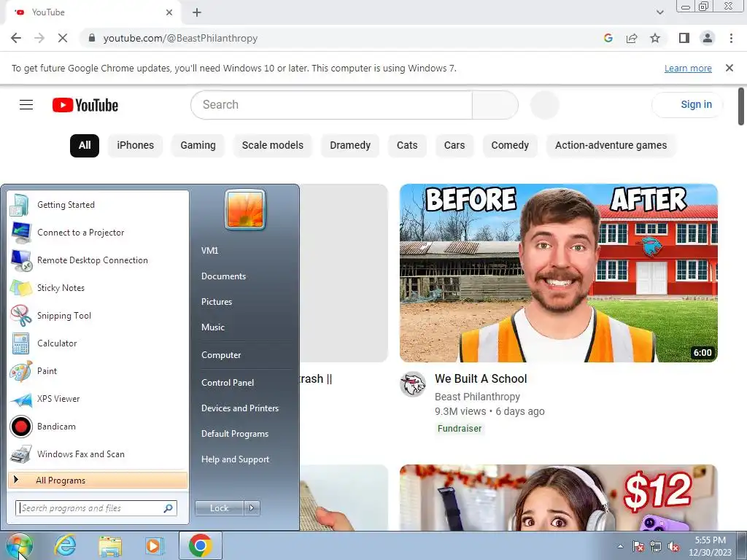Open shutdown options arrow beside Lock

[252, 508]
